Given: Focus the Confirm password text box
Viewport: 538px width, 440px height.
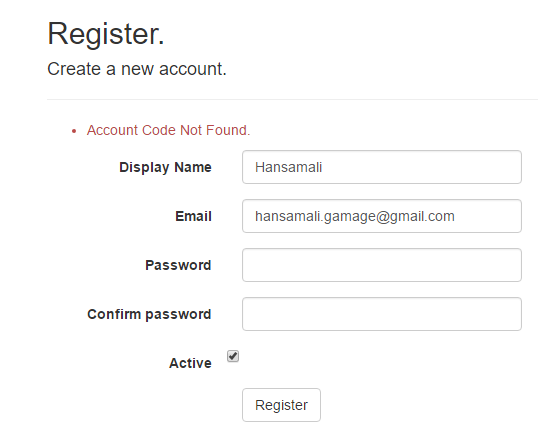Looking at the screenshot, I should pyautogui.click(x=382, y=314).
